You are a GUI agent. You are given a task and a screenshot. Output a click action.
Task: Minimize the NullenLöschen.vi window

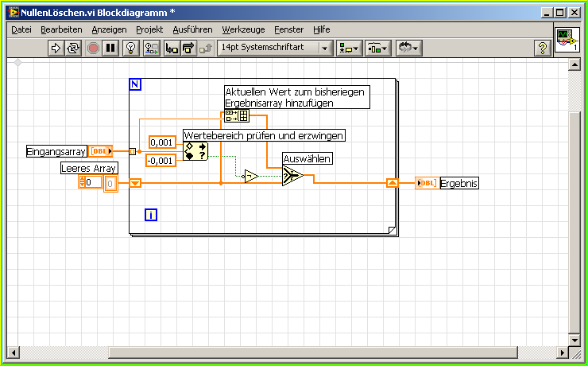pyautogui.click(x=548, y=13)
